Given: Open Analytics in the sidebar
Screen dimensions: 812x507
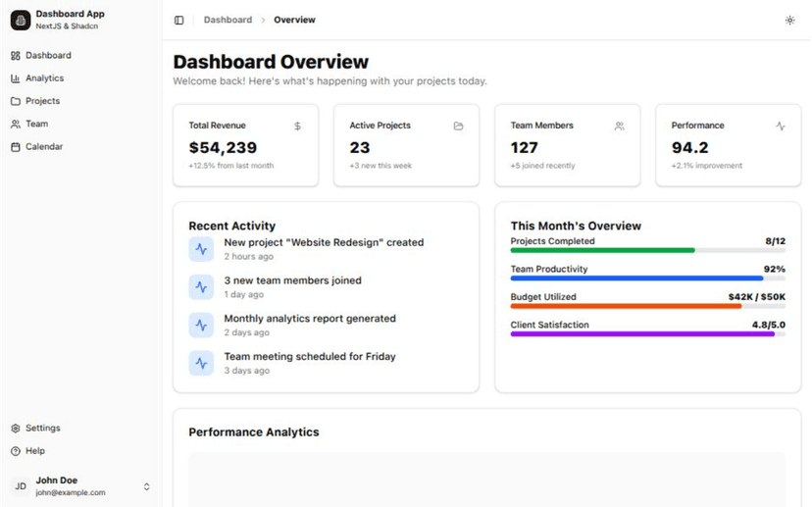Looking at the screenshot, I should tap(44, 78).
